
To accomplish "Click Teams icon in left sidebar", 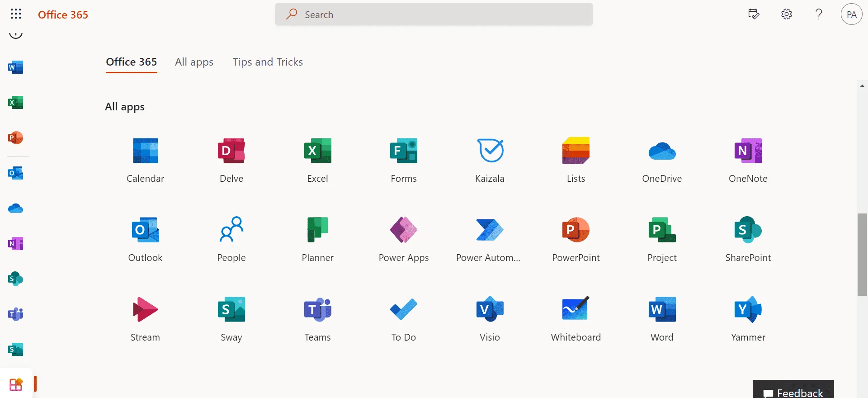I will [16, 314].
